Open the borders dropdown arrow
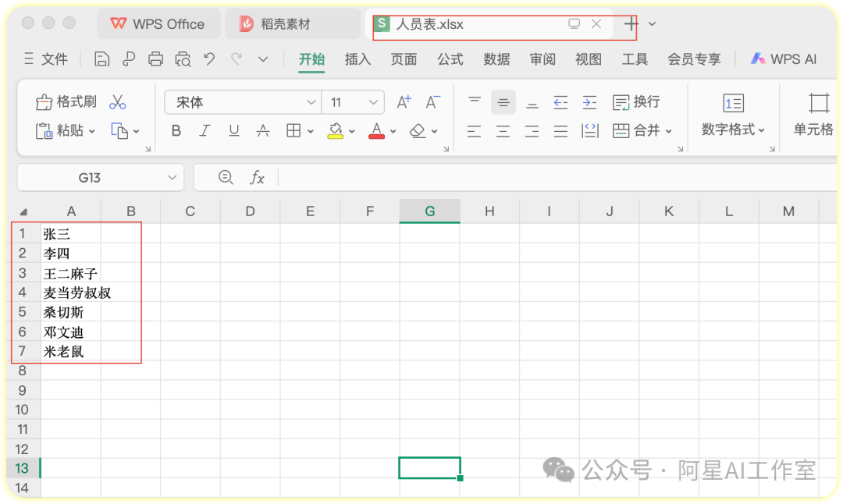843x504 pixels. [x=310, y=131]
